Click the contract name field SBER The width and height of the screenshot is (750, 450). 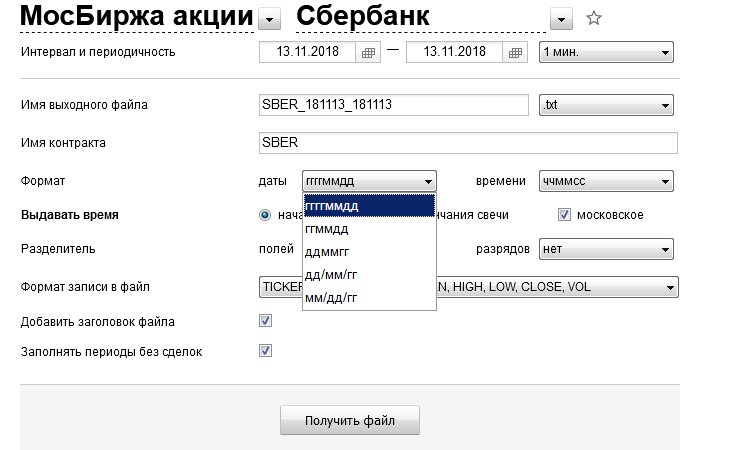click(x=468, y=143)
